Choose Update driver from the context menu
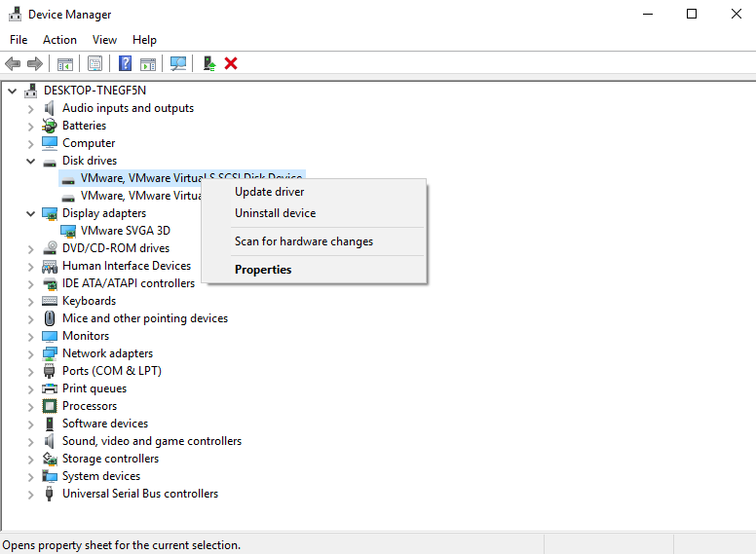 pyautogui.click(x=270, y=192)
